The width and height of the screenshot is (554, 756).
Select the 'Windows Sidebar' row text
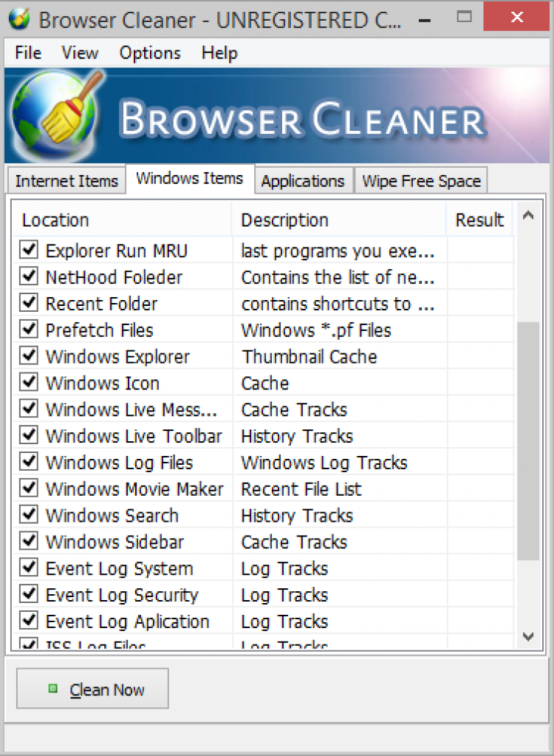pos(114,542)
